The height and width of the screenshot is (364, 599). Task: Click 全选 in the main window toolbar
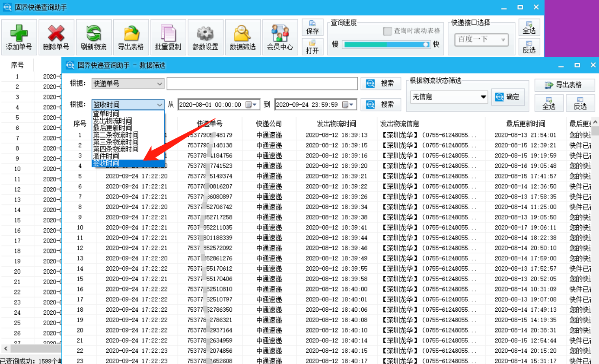(x=529, y=28)
